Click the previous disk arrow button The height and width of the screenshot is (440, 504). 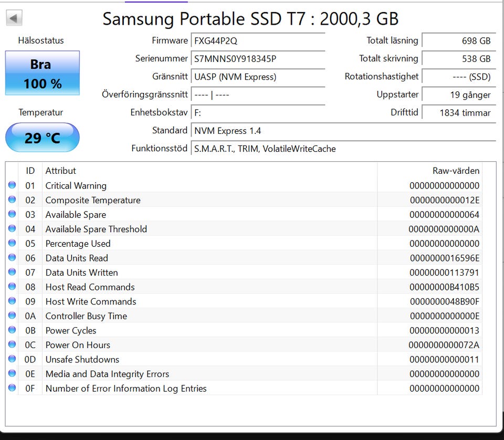coord(14,18)
